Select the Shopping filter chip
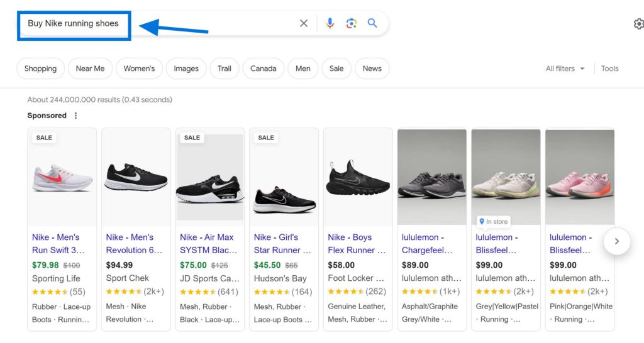The image size is (644, 343). [x=40, y=68]
